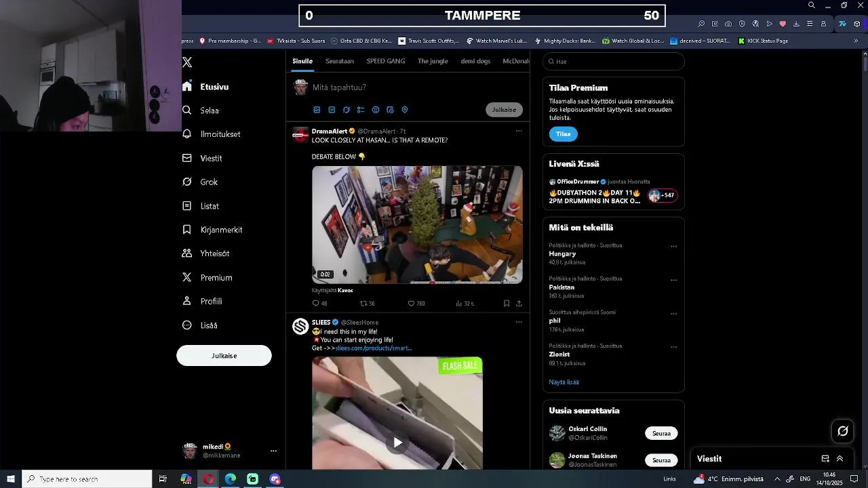
Task: Click the blue Tilaa button
Action: 564,134
